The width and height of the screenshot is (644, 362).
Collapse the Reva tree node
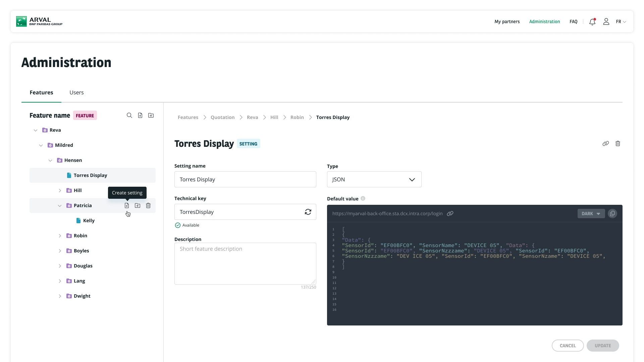point(36,130)
